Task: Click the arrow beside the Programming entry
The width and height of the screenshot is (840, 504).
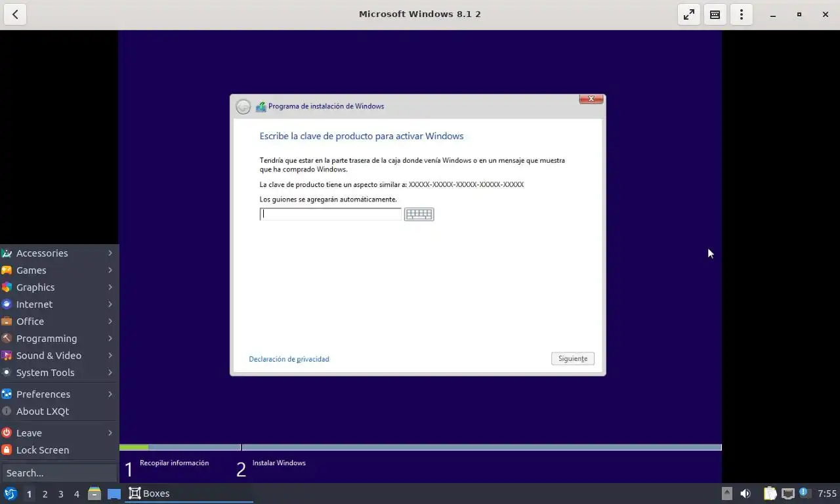Action: pos(110,339)
